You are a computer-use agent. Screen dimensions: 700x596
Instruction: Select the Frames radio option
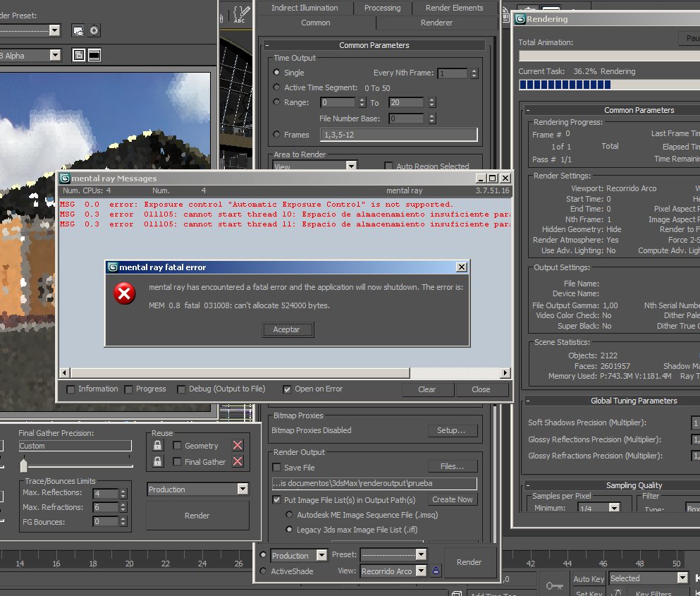click(276, 135)
